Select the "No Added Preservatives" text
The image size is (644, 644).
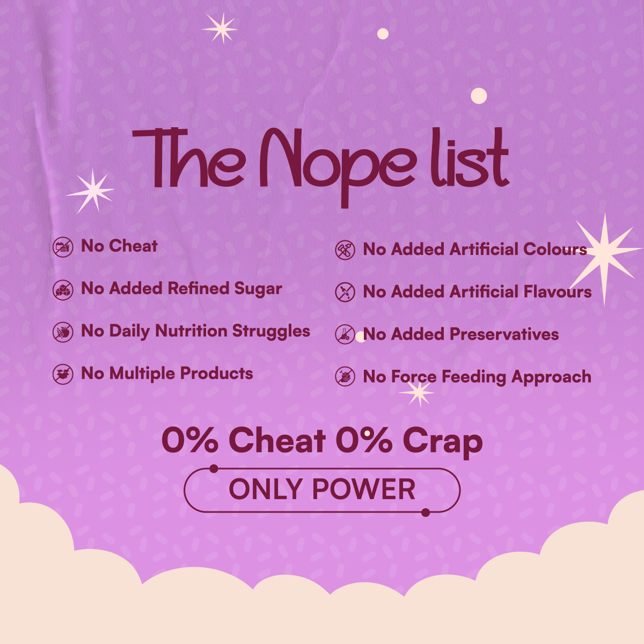(x=461, y=334)
